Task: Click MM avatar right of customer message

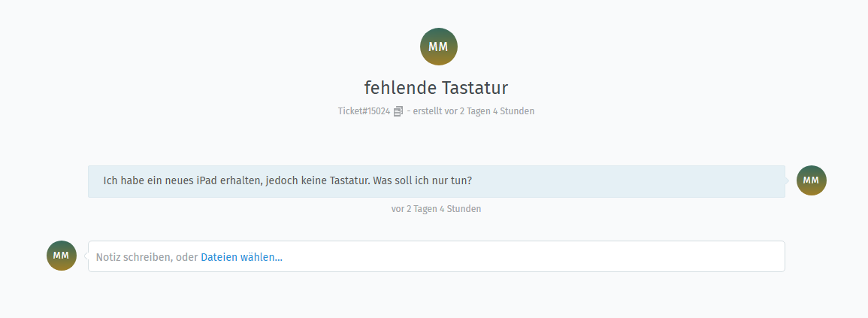Action: (x=811, y=180)
